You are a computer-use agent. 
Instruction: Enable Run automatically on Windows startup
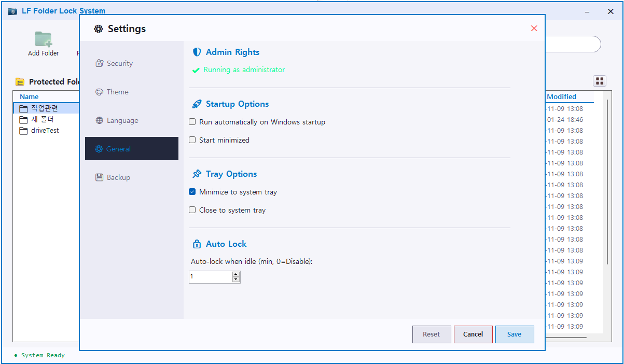coord(192,122)
